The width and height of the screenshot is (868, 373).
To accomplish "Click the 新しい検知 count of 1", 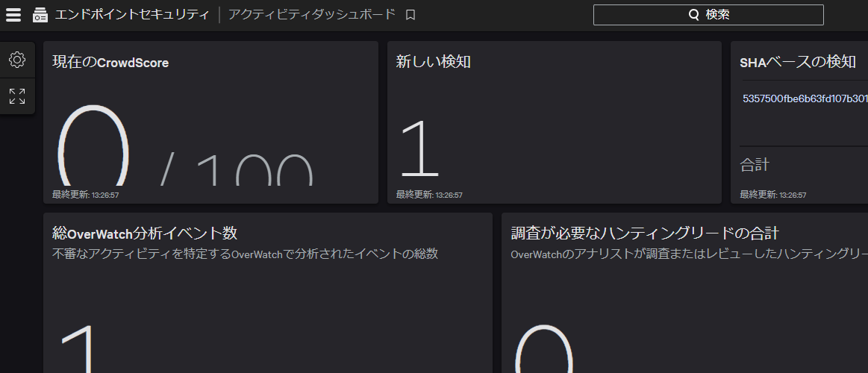I will [x=419, y=148].
